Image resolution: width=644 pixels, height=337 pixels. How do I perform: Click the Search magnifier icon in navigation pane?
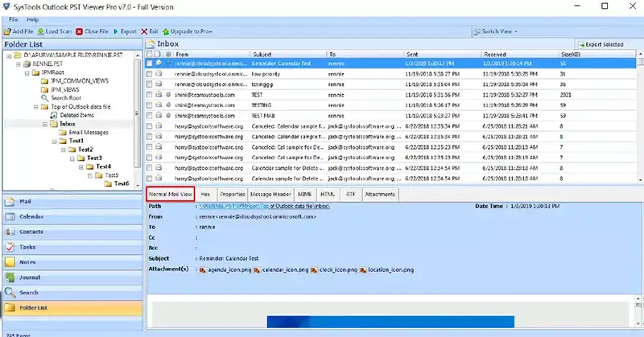(x=10, y=292)
